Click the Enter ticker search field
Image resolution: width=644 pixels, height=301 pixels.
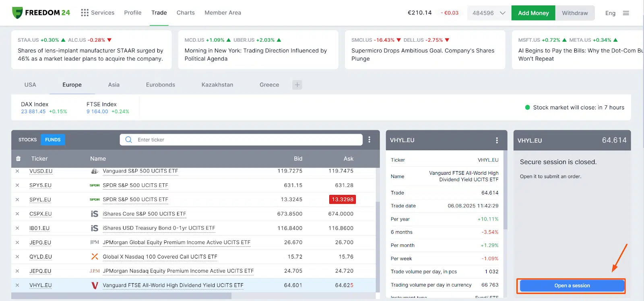(x=242, y=139)
